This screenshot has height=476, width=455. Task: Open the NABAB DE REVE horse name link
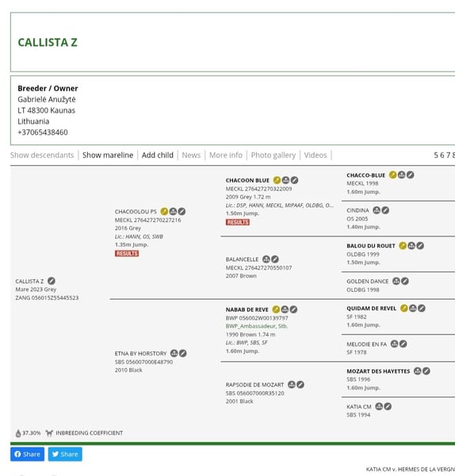[247, 309]
